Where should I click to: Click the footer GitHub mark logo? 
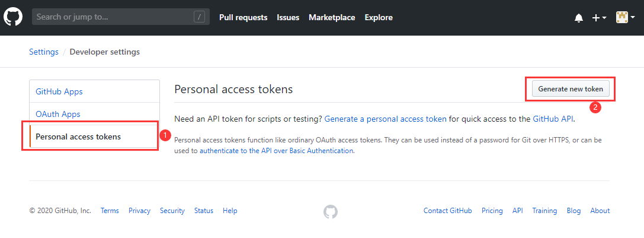pos(331,211)
